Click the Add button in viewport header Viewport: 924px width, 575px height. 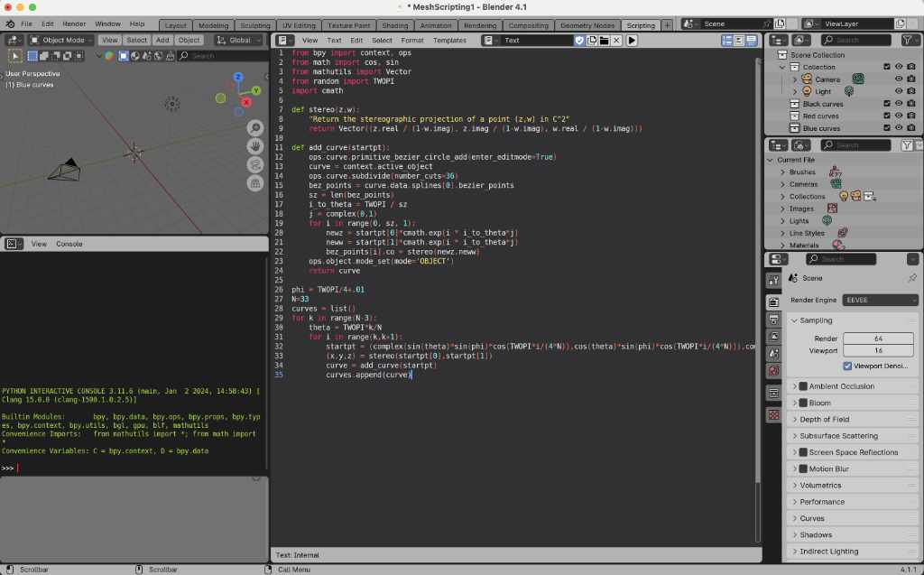[x=162, y=40]
